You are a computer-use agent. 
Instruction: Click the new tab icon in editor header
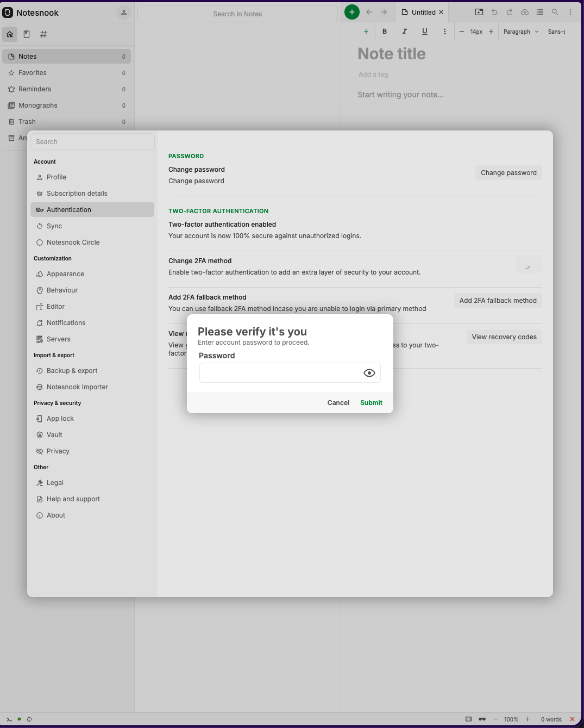tap(479, 12)
